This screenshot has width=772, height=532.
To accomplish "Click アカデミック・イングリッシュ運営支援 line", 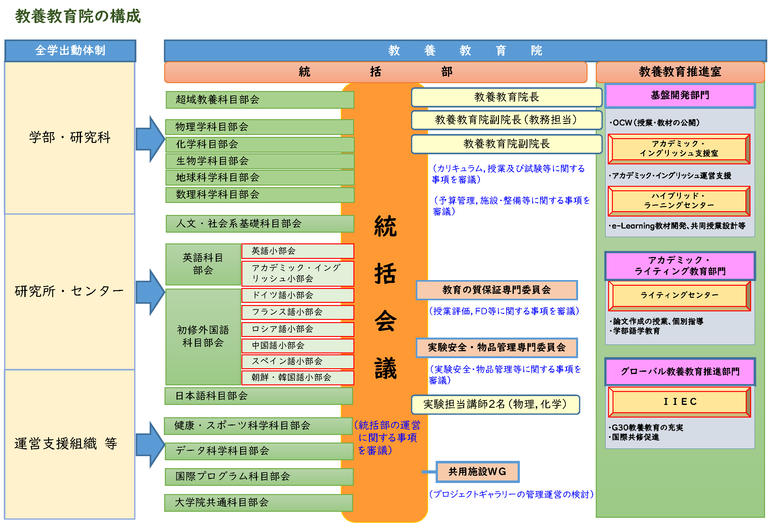I will pyautogui.click(x=670, y=176).
